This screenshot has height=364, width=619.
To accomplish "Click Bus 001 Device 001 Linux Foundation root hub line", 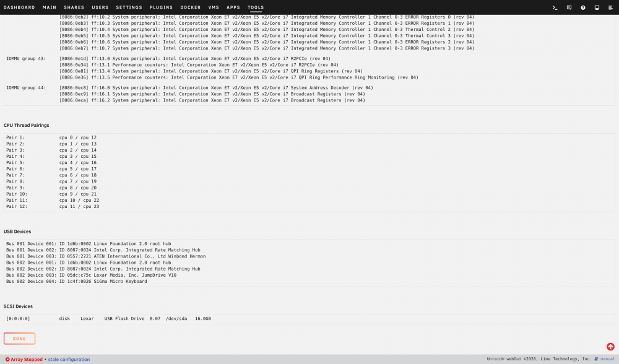I will coord(89,243).
